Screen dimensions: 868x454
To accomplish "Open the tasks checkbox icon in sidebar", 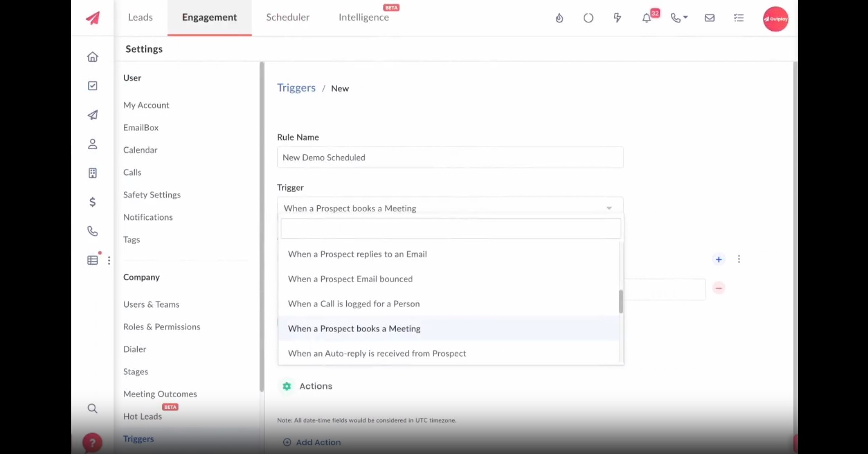I will pos(92,86).
